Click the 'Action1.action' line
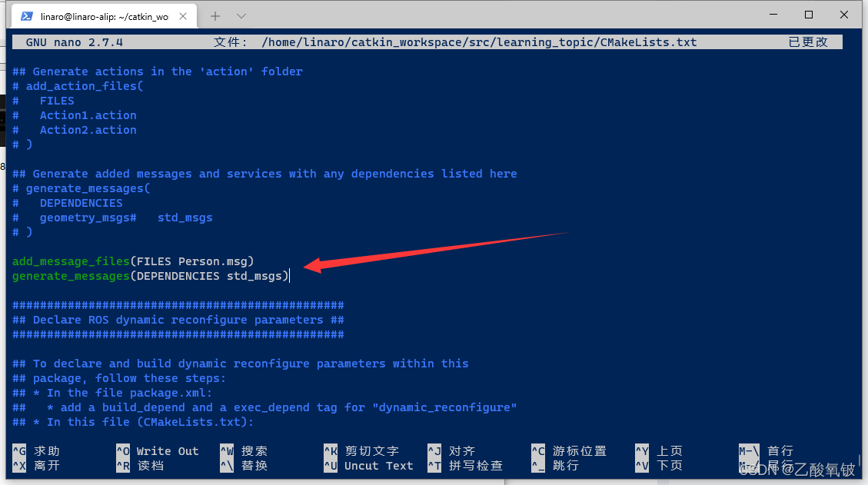 pyautogui.click(x=74, y=115)
